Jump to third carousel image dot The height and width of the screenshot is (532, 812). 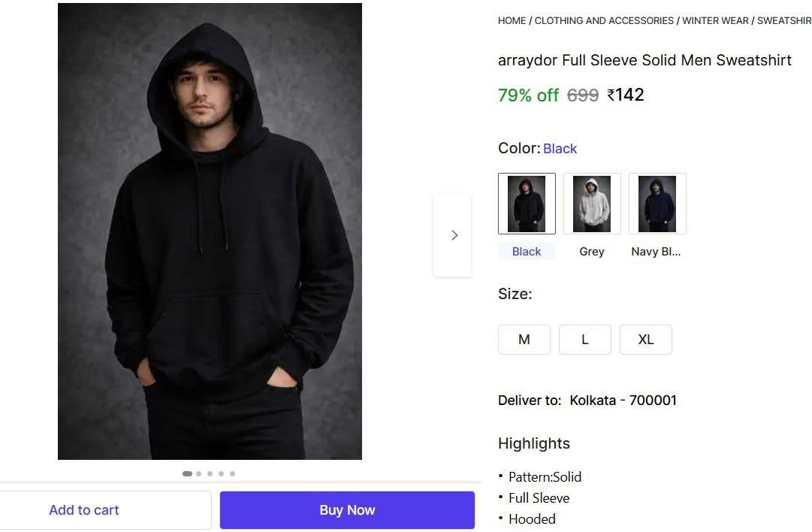click(x=210, y=474)
